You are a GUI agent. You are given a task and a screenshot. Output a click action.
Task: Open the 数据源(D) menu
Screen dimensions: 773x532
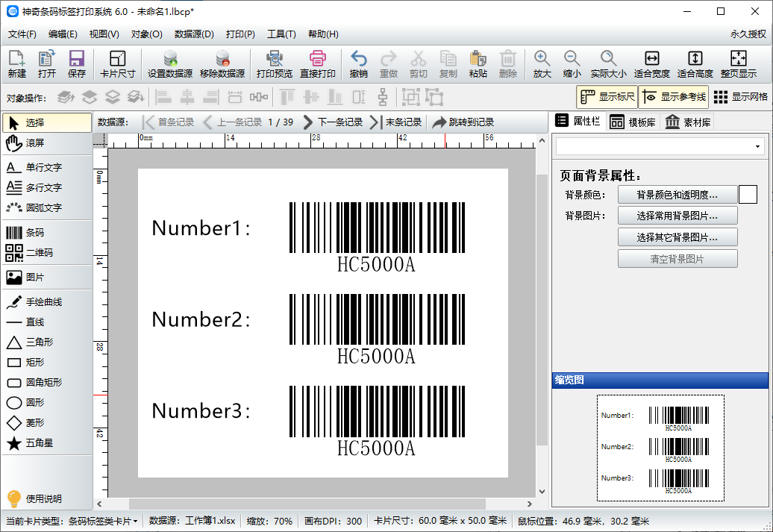click(194, 34)
